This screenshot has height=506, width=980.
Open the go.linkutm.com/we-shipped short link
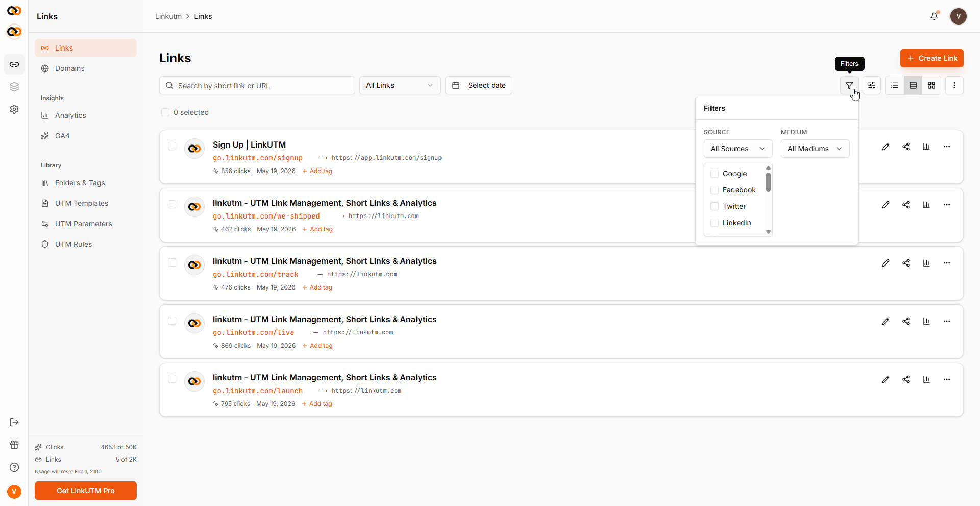266,216
